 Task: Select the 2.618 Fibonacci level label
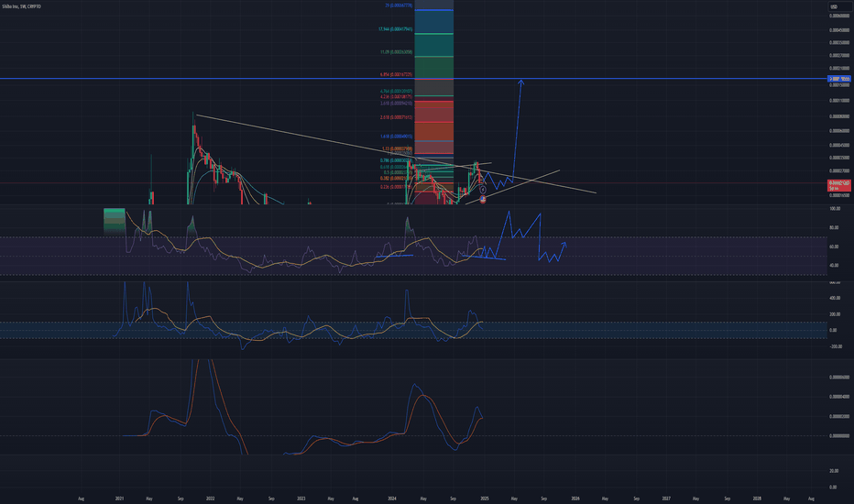396,117
